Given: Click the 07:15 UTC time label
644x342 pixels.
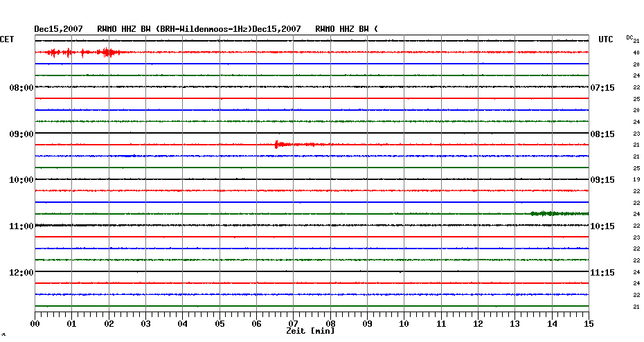Looking at the screenshot, I should 602,88.
